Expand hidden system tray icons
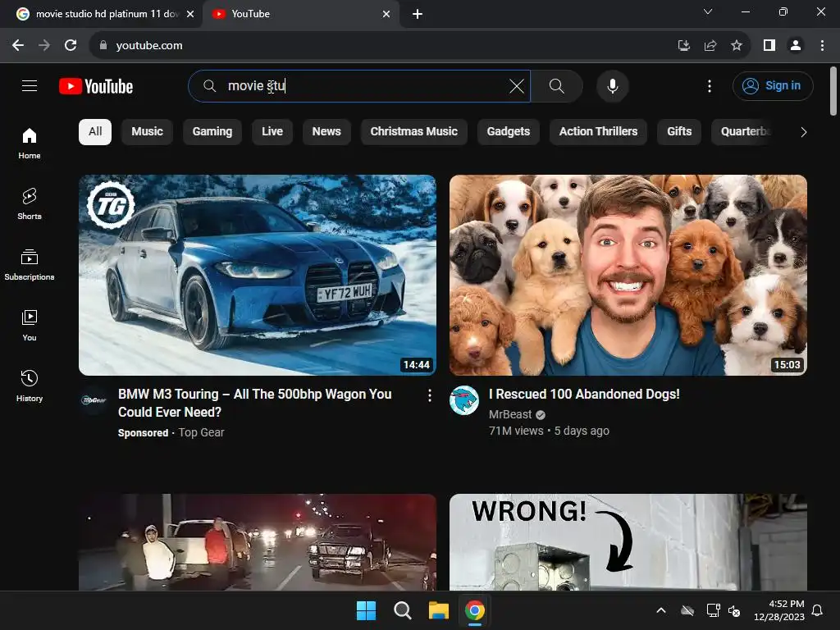The height and width of the screenshot is (630, 840). click(x=661, y=610)
